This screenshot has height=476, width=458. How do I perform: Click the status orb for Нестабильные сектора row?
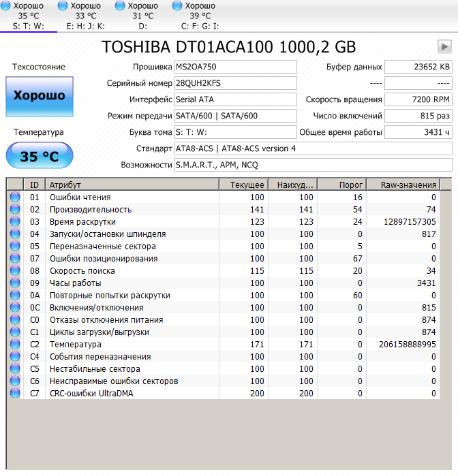(15, 369)
